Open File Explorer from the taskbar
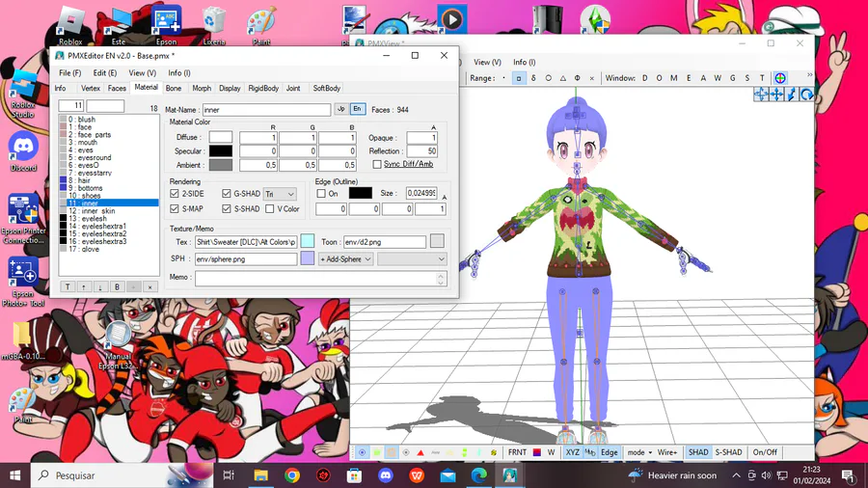Viewport: 868px width, 488px height. click(x=260, y=475)
